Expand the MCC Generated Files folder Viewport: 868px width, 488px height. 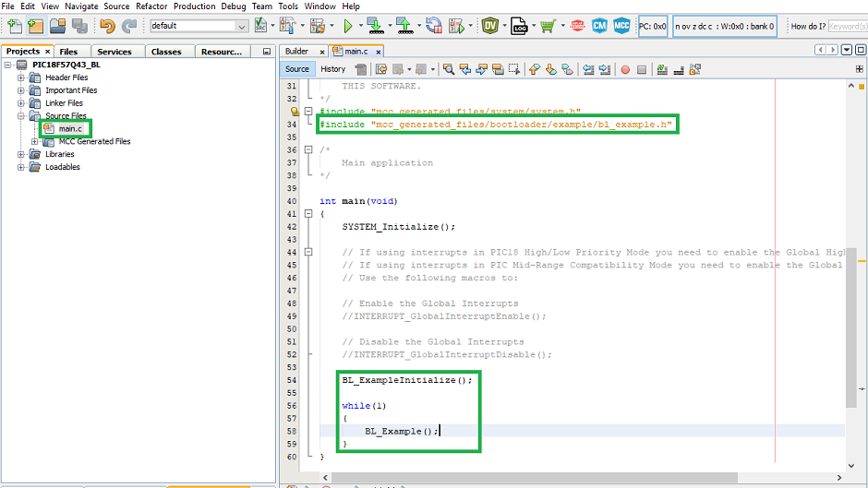click(35, 141)
